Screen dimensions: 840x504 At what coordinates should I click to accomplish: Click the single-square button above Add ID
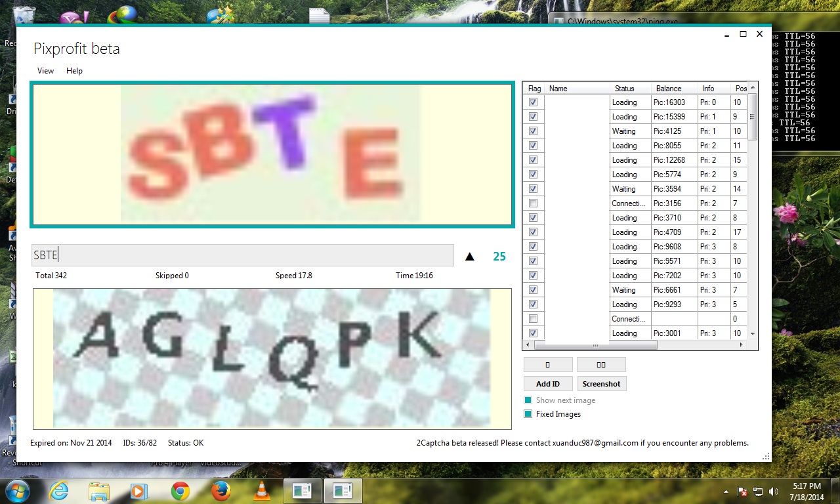coord(548,364)
